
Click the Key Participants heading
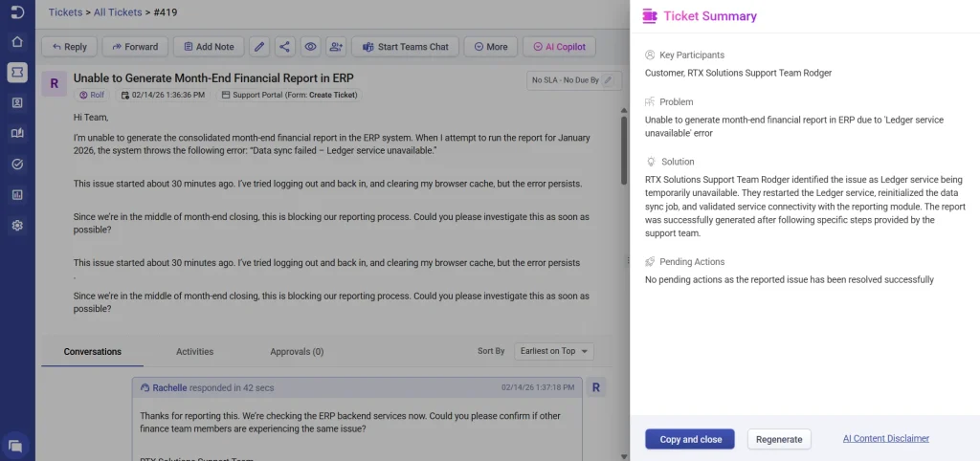click(x=692, y=55)
